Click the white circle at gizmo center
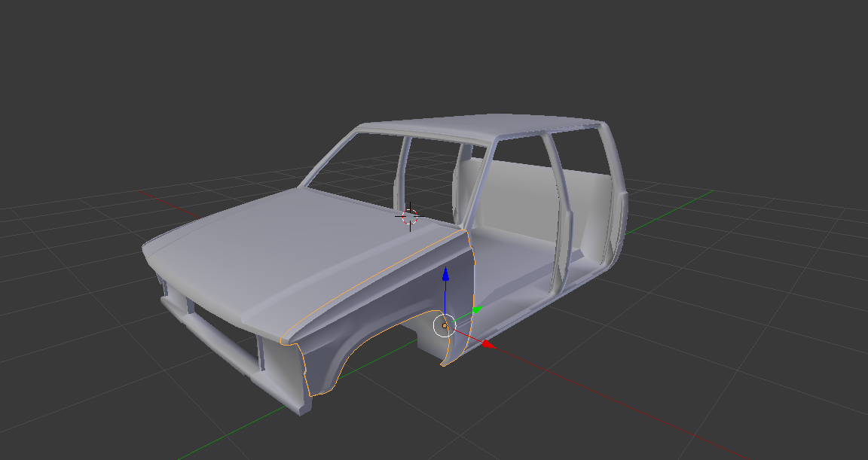The width and height of the screenshot is (868, 460). point(444,326)
